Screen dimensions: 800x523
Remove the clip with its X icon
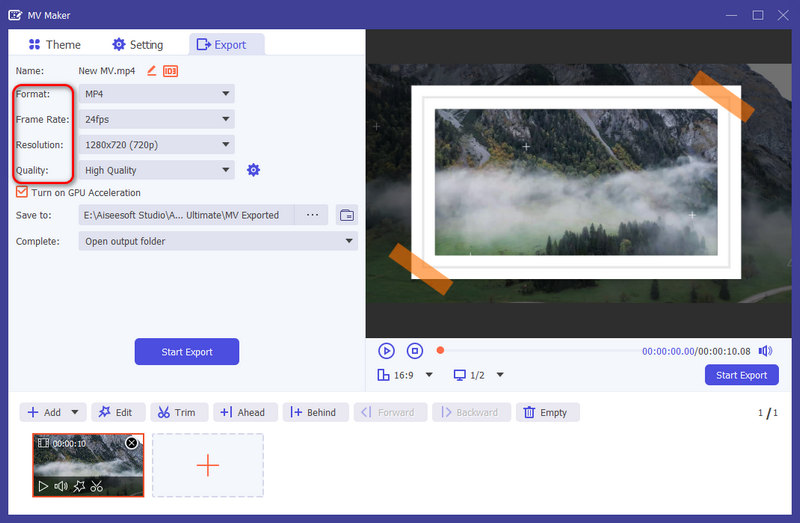tap(132, 443)
